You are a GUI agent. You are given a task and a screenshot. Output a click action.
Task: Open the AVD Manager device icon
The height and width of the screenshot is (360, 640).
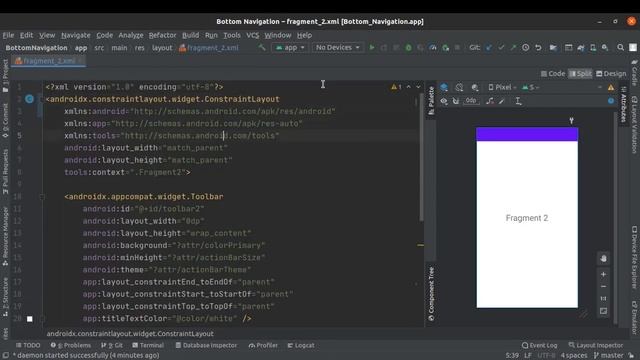(593, 48)
